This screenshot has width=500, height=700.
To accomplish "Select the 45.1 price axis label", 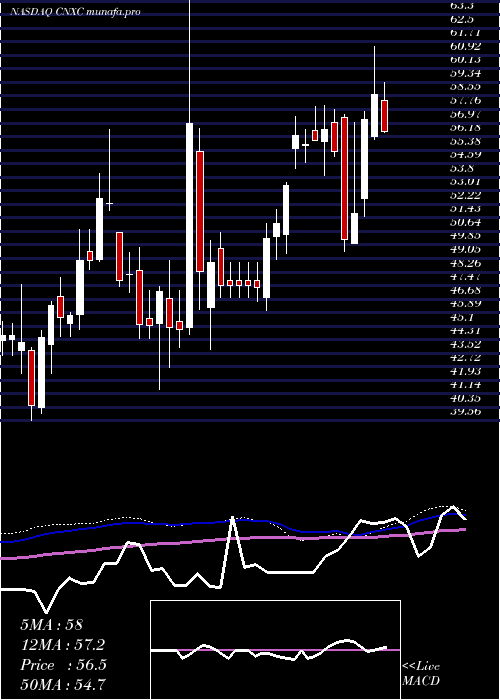I will click(x=463, y=317).
